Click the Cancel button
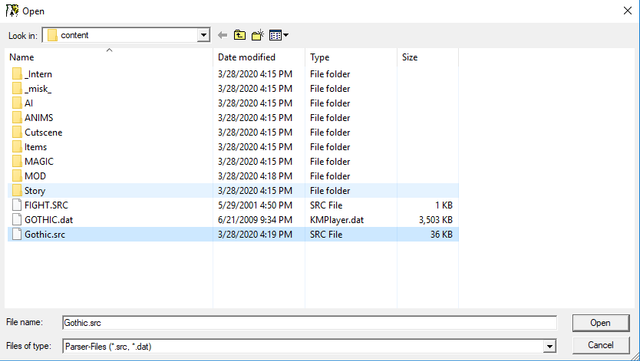This screenshot has width=640, height=361. coord(600,345)
